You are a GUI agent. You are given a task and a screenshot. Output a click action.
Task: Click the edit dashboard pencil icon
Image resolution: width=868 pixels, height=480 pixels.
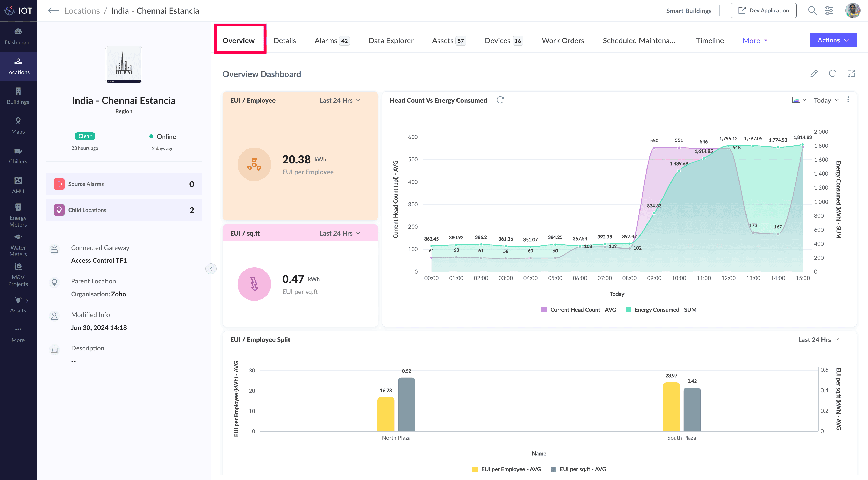[814, 73]
